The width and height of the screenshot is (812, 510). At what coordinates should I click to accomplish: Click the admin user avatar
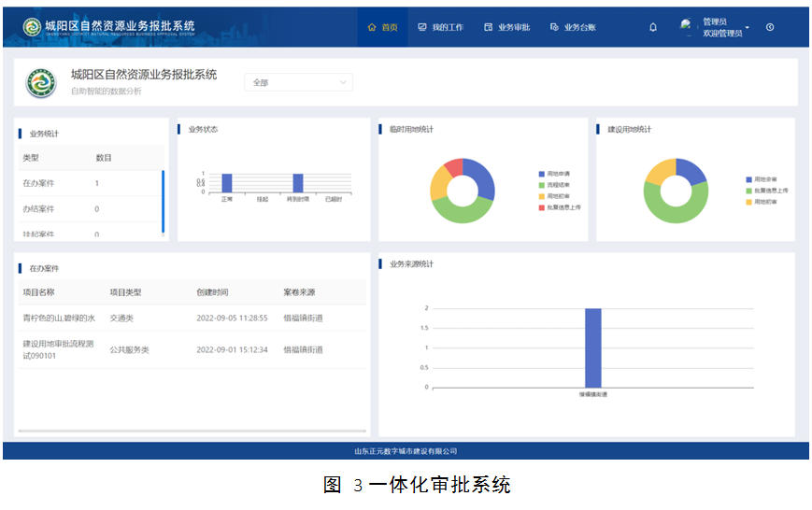pyautogui.click(x=687, y=26)
